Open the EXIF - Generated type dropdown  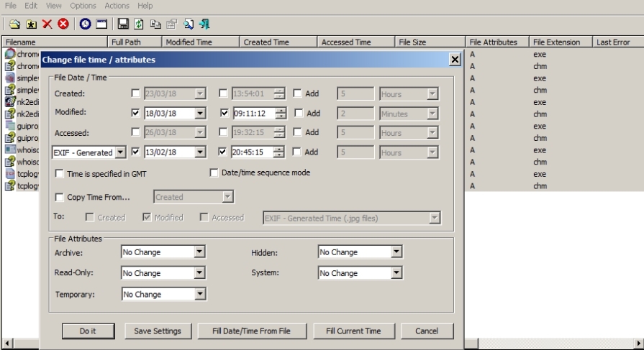(120, 152)
